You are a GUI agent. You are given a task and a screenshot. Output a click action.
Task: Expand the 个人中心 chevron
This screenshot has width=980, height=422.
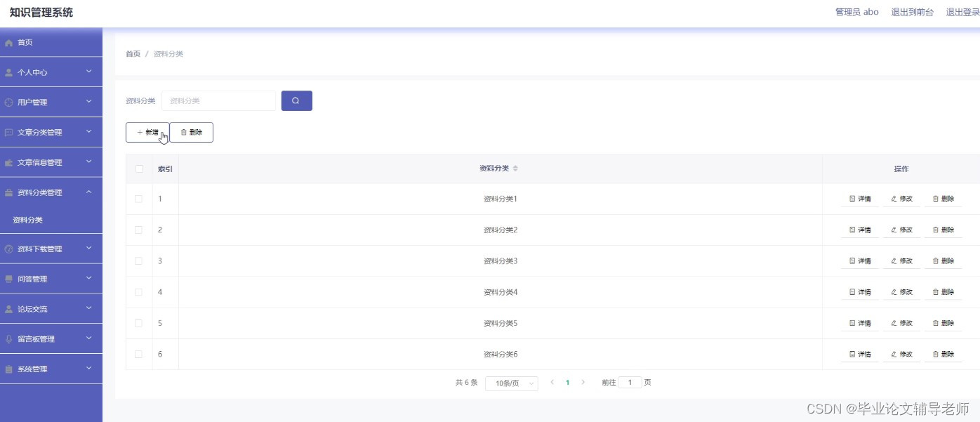tap(89, 72)
